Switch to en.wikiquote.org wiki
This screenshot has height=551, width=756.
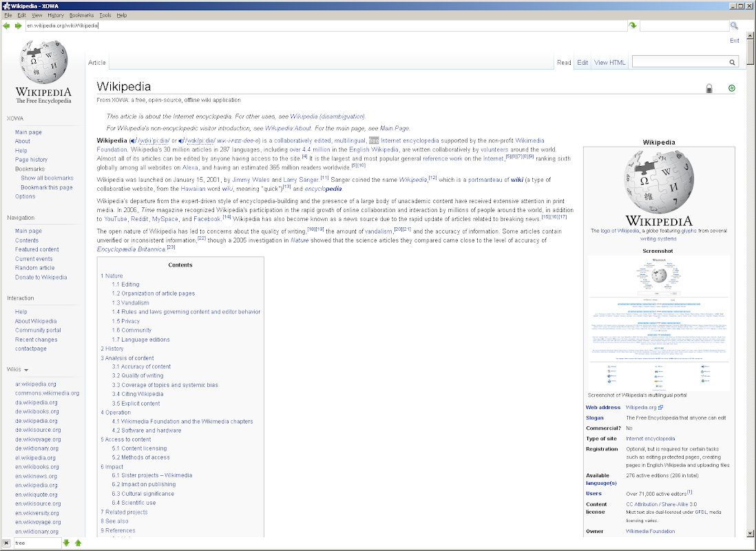click(x=36, y=495)
